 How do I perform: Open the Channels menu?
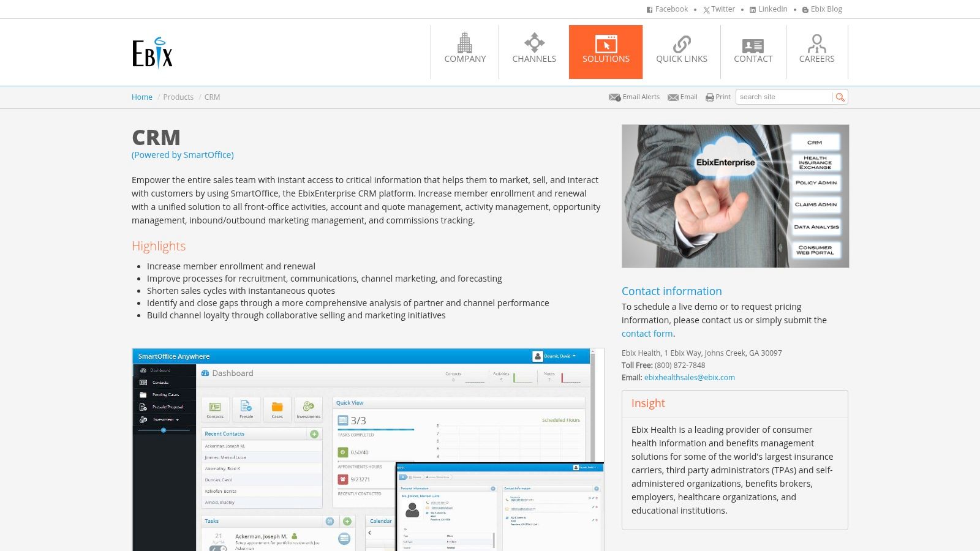tap(534, 52)
